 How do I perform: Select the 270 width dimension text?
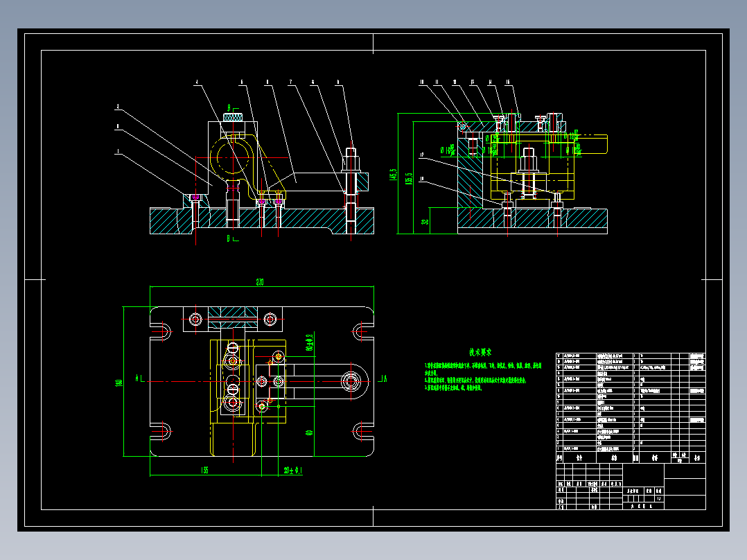tap(260, 282)
